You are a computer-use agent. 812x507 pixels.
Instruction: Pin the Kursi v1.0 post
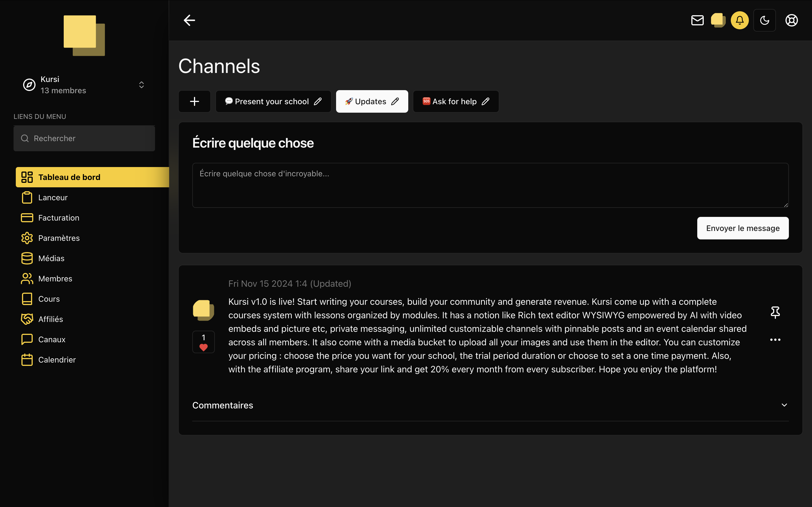coord(775,312)
